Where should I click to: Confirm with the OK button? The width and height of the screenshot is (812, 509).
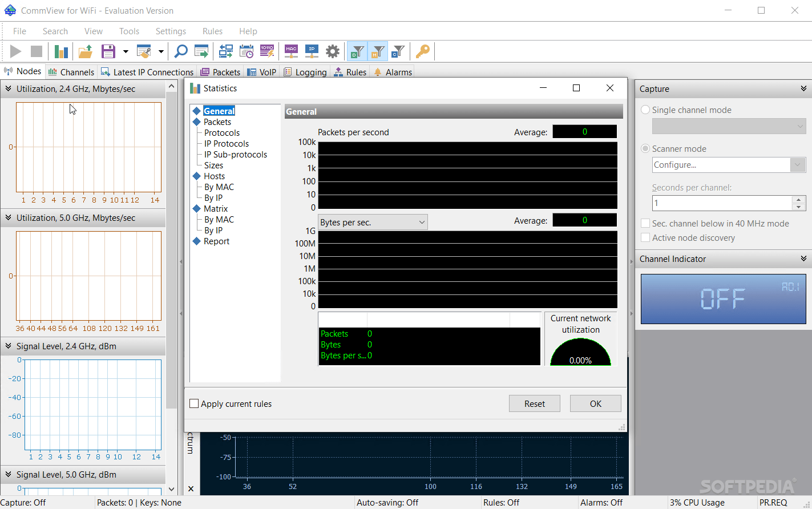coord(595,403)
